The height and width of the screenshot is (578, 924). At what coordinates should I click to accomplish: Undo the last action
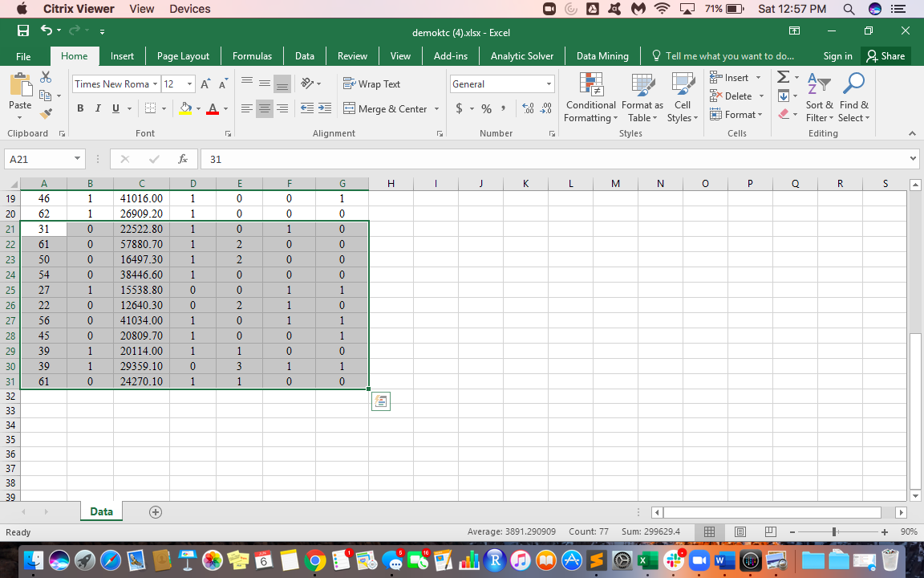tap(47, 31)
